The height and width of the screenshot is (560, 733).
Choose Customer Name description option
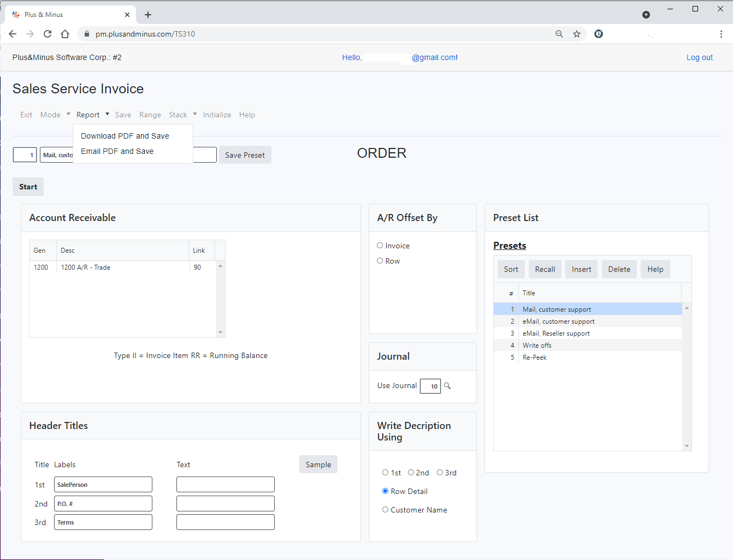coord(386,510)
